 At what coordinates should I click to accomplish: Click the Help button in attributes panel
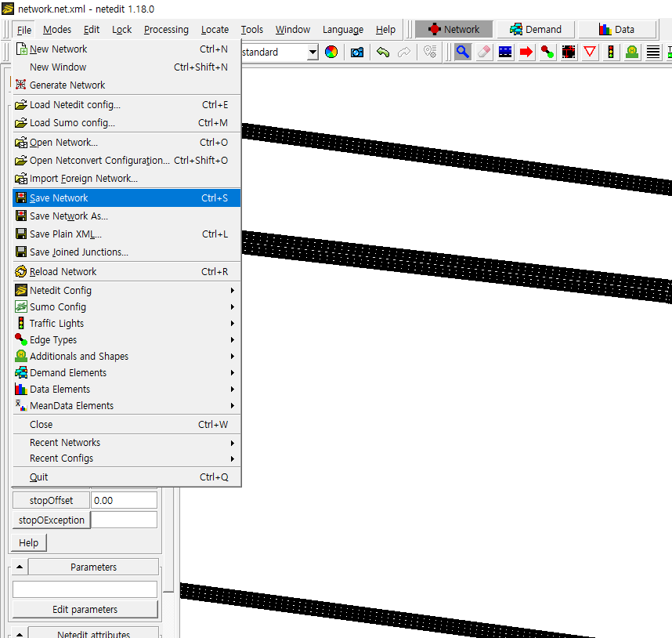(28, 543)
